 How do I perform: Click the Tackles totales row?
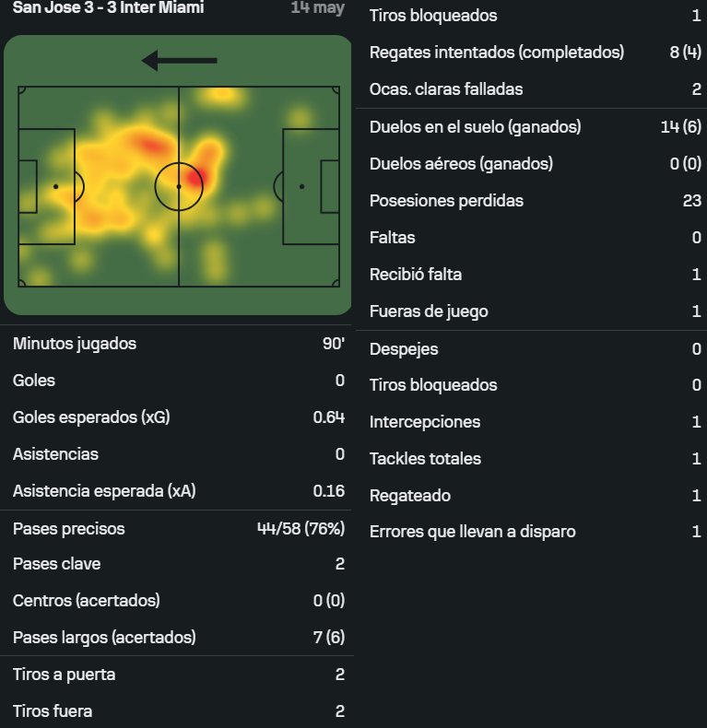click(x=536, y=459)
